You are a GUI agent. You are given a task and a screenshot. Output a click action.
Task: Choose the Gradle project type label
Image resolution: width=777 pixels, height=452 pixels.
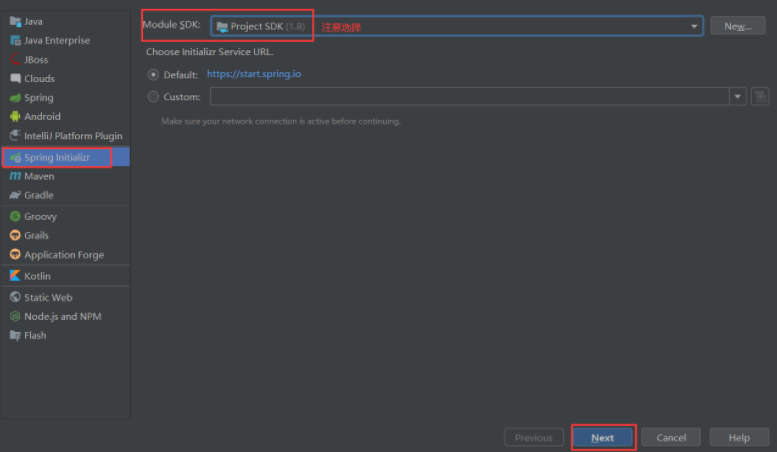click(39, 195)
